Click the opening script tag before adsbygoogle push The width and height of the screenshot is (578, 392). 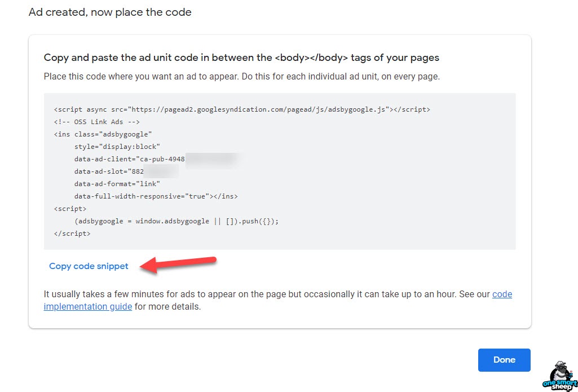point(70,209)
